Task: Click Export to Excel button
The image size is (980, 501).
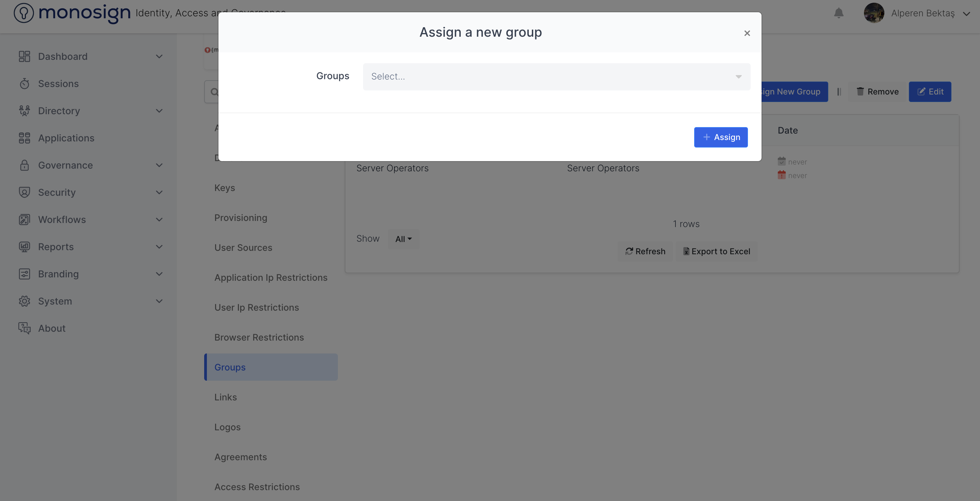Action: tap(716, 251)
